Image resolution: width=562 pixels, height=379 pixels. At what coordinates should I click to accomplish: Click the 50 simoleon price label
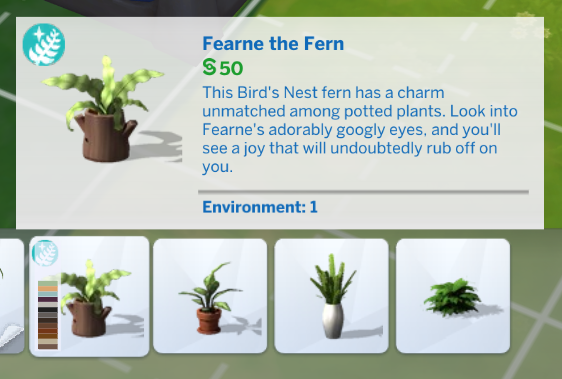(223, 67)
